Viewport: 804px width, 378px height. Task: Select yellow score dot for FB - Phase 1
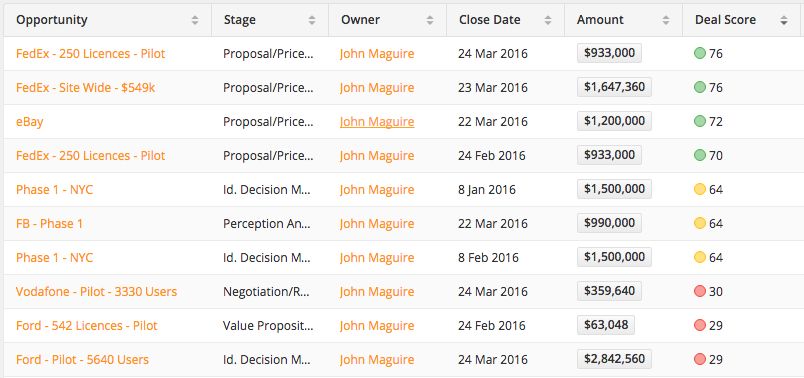click(699, 224)
